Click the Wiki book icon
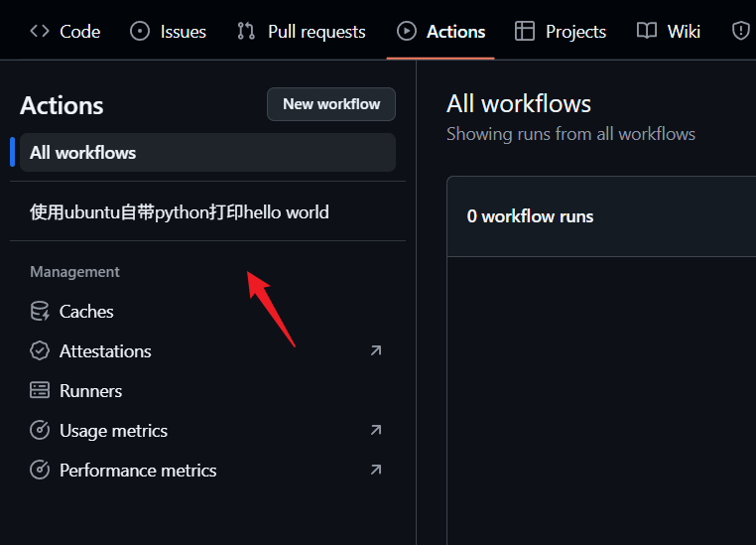756x545 pixels. tap(647, 32)
